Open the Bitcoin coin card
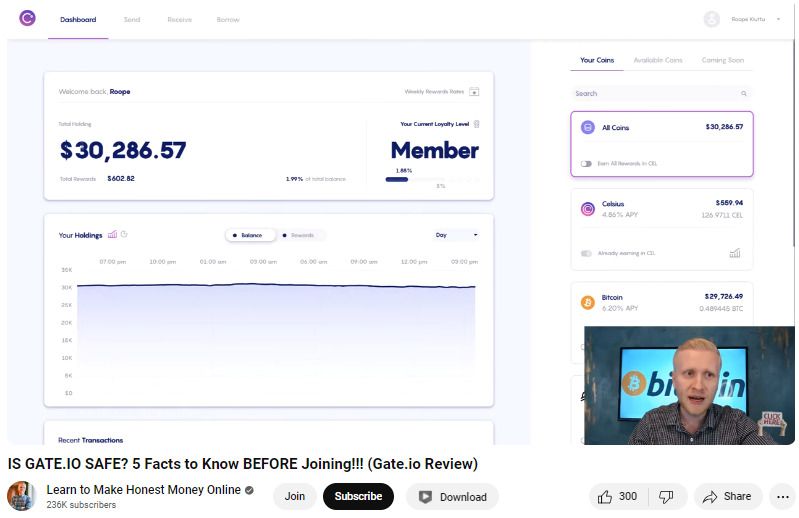 click(661, 304)
